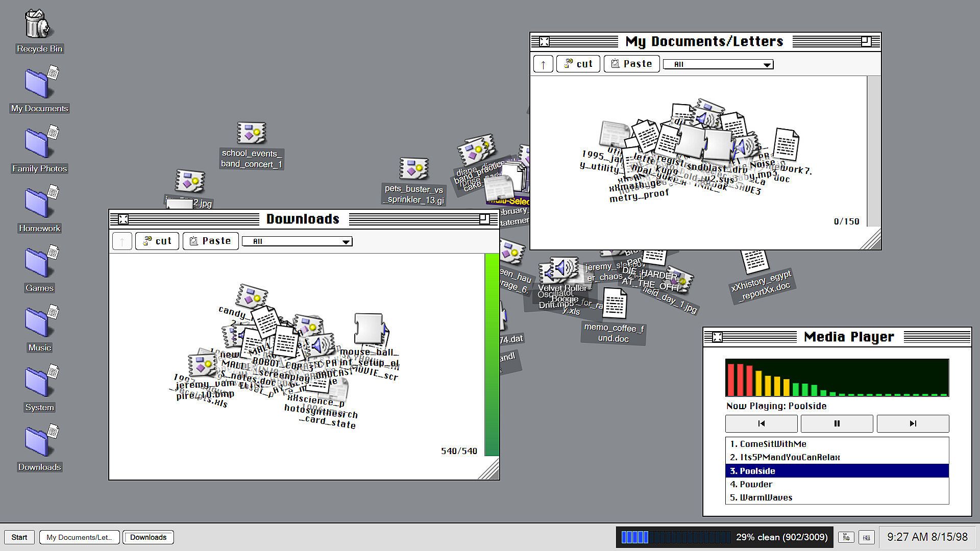Close the My Documents/Letters window
The width and height of the screenshot is (980, 551).
tap(544, 42)
